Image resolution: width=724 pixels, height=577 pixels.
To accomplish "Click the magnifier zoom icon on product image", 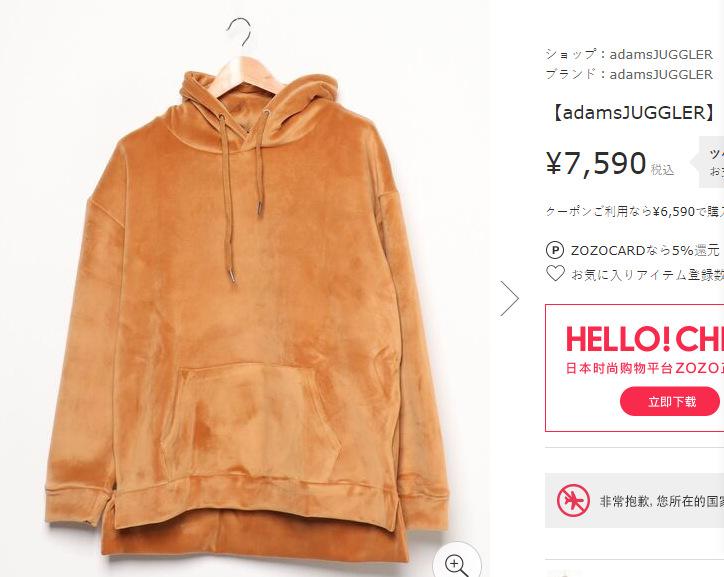I will tap(457, 564).
